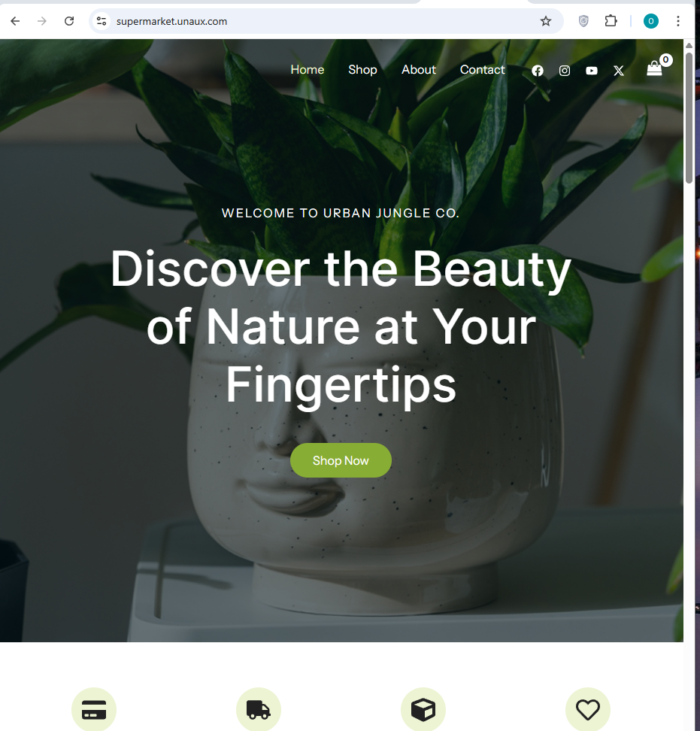Viewport: 700px width, 731px height.
Task: Visit the Instagram social icon
Action: (565, 71)
